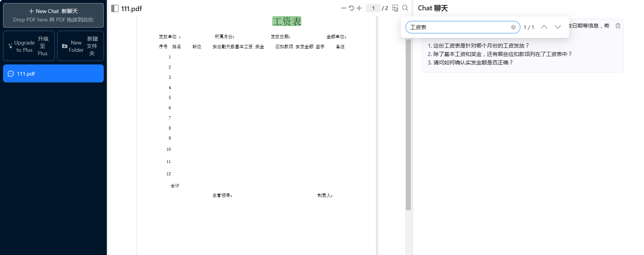Click the area selection tool icon
The height and width of the screenshot is (255, 644).
tap(395, 8)
